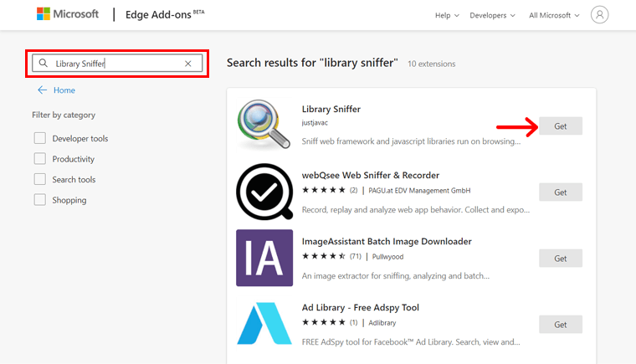The image size is (636, 364).
Task: Open the Ad Library extension icon
Action: coord(264,324)
